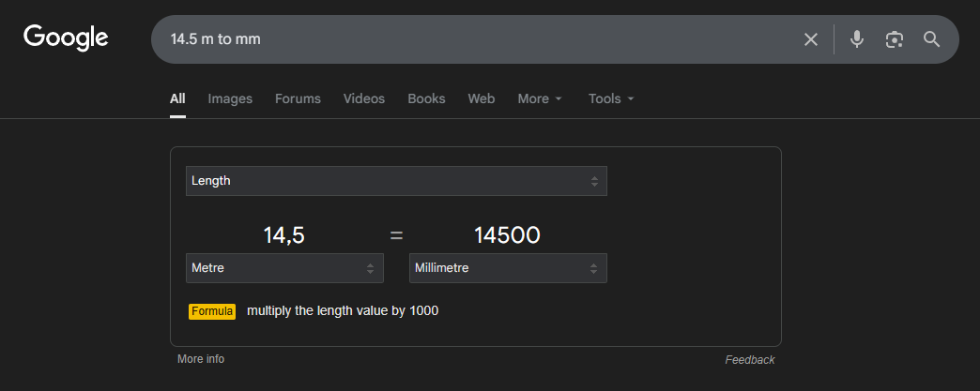This screenshot has width=980, height=391.
Task: Click the Google logo
Action: click(x=66, y=38)
